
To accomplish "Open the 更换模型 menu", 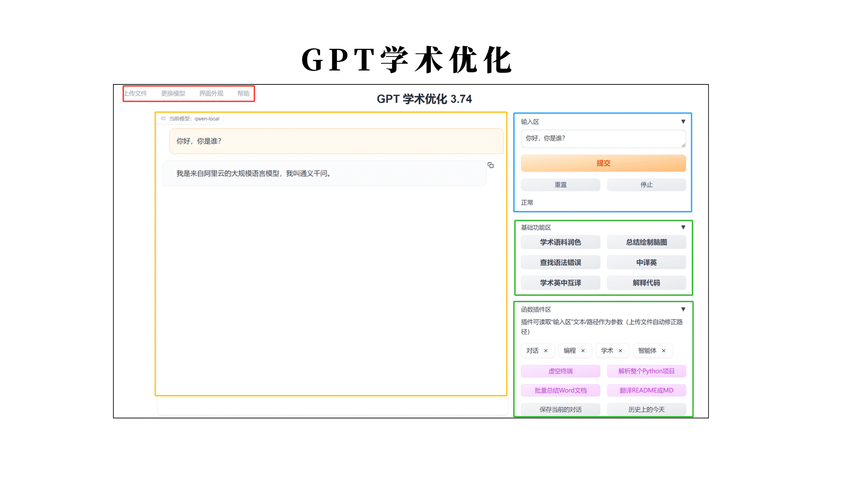I will tap(173, 94).
